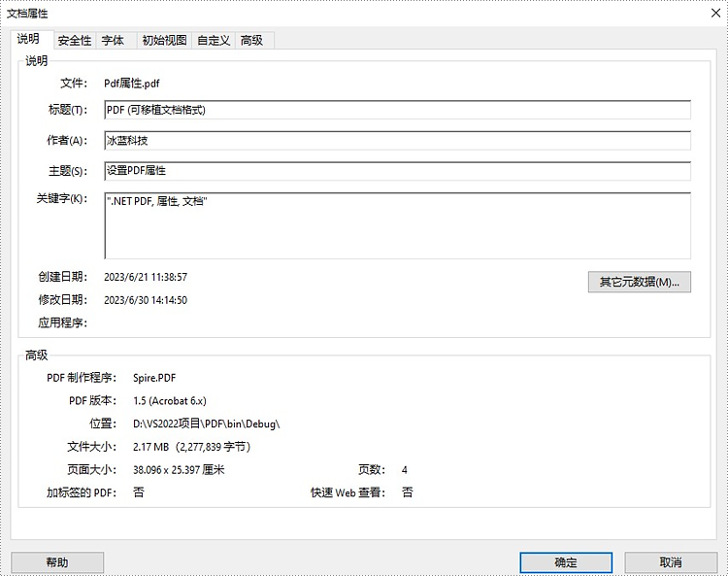Click the page count value 4
The height and width of the screenshot is (576, 728).
pos(405,470)
